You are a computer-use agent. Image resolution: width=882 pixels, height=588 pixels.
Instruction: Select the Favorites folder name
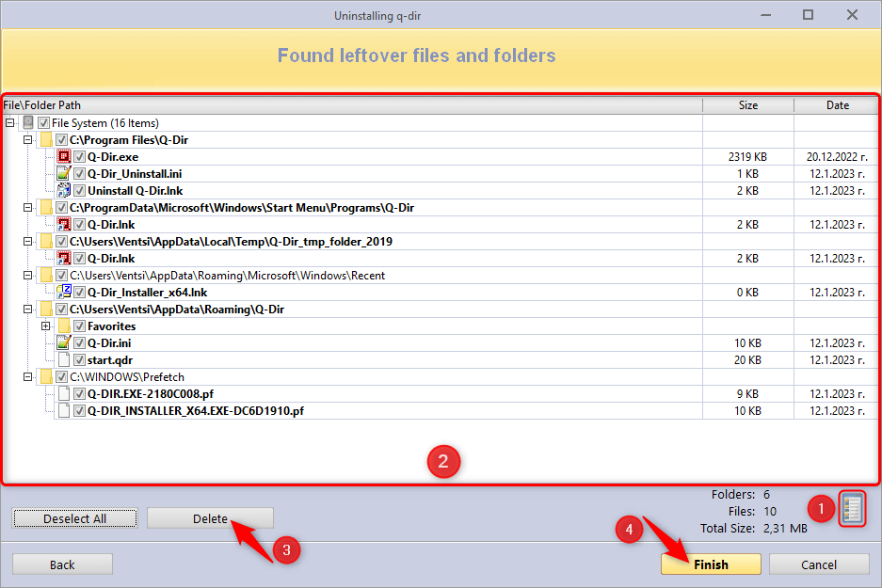coord(111,326)
